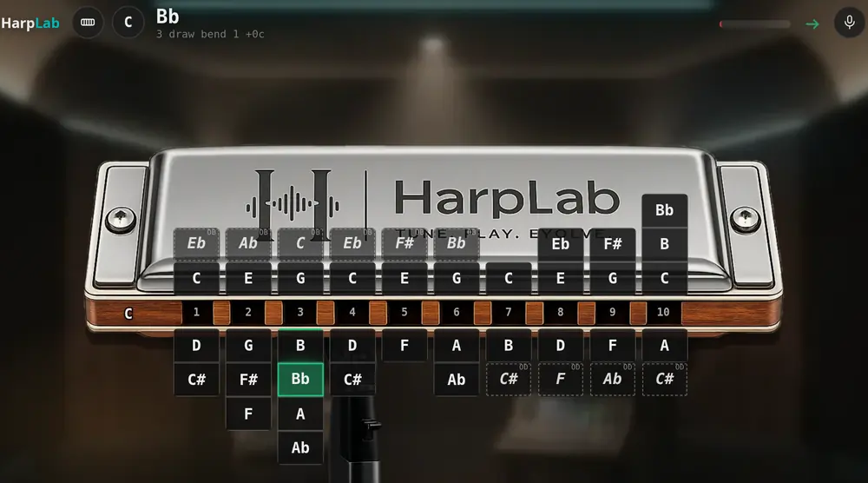Select the Eb overblow above hole 4
Image resolution: width=868 pixels, height=483 pixels.
352,244
